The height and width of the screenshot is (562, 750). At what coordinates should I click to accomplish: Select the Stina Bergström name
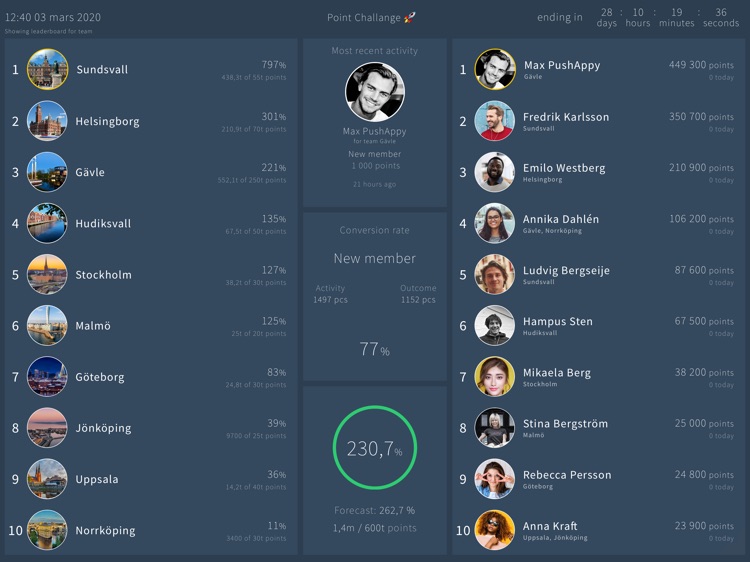565,424
